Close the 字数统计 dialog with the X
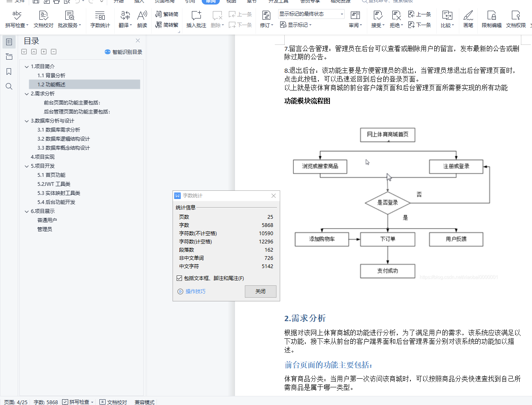The width and height of the screenshot is (532, 405). pyautogui.click(x=274, y=196)
